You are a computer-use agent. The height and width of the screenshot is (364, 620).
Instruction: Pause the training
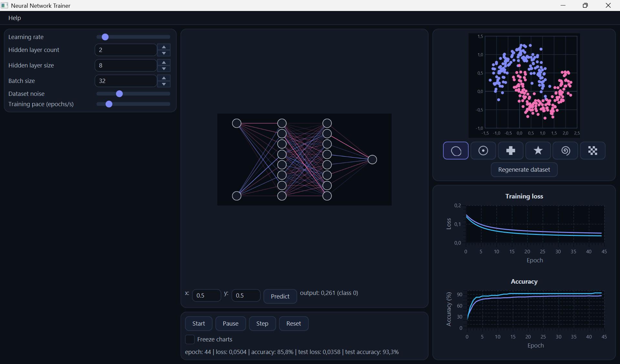[x=231, y=324]
